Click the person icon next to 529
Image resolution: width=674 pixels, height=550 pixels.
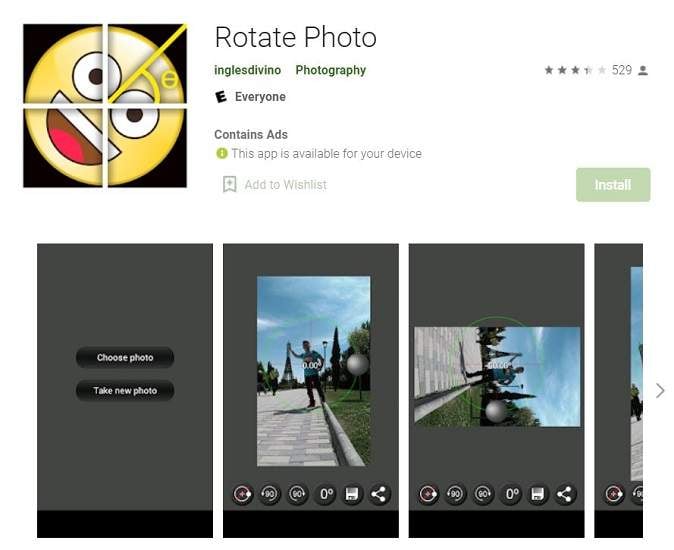pyautogui.click(x=643, y=70)
